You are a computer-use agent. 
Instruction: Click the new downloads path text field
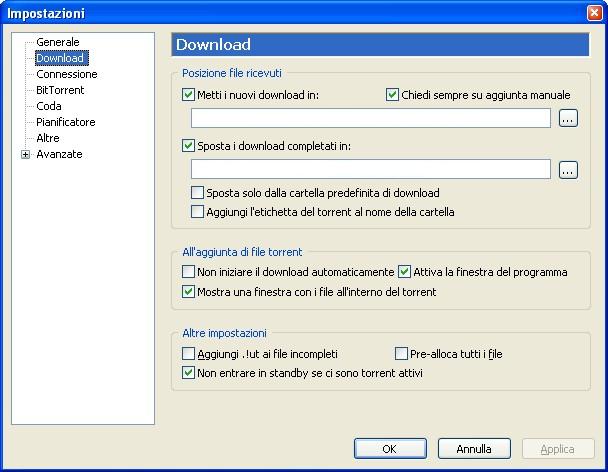(x=370, y=119)
